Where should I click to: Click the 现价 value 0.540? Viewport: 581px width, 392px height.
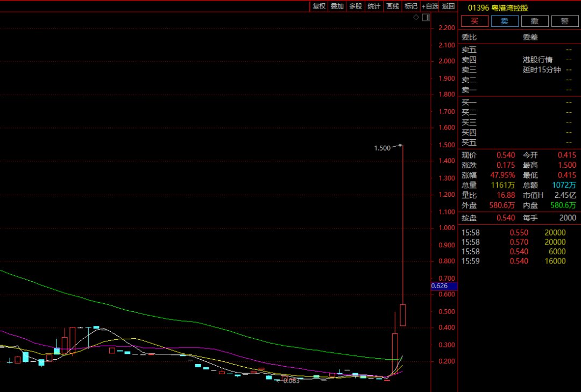506,155
